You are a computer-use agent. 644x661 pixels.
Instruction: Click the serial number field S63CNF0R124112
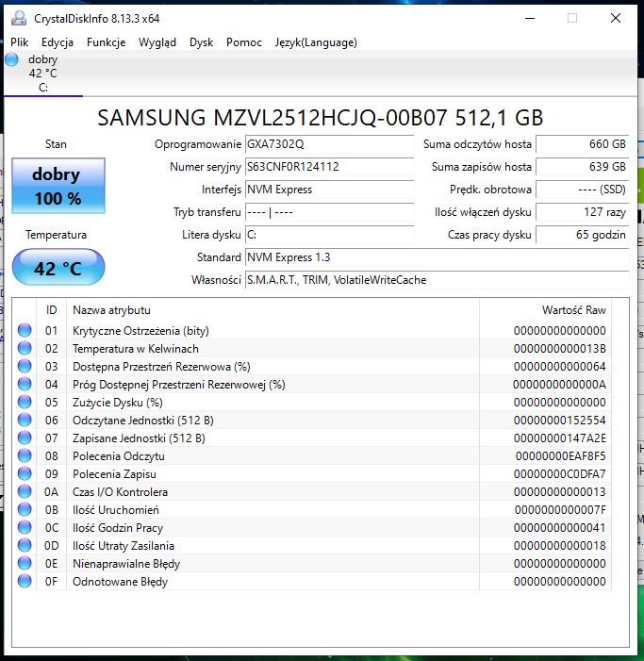click(328, 168)
